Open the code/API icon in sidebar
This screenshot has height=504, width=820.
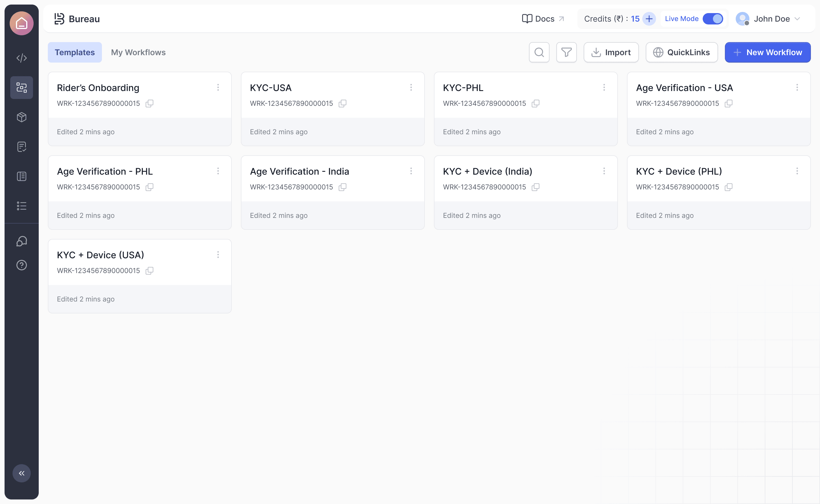[x=21, y=58]
